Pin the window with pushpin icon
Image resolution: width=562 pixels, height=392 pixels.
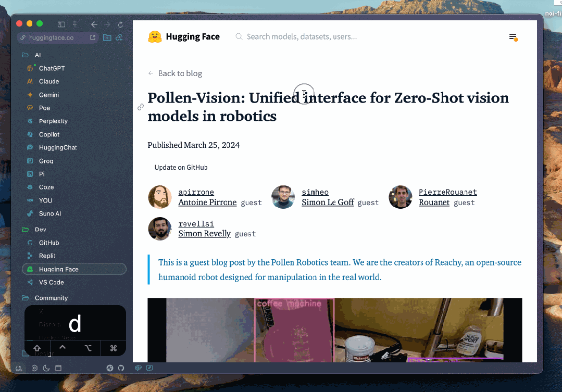(75, 24)
